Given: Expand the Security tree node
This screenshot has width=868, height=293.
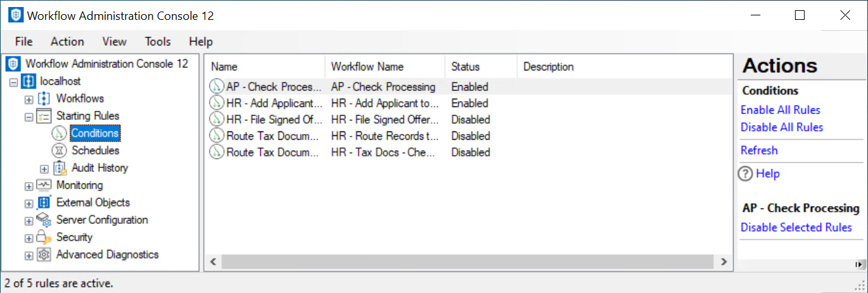Looking at the screenshot, I should pos(29,238).
